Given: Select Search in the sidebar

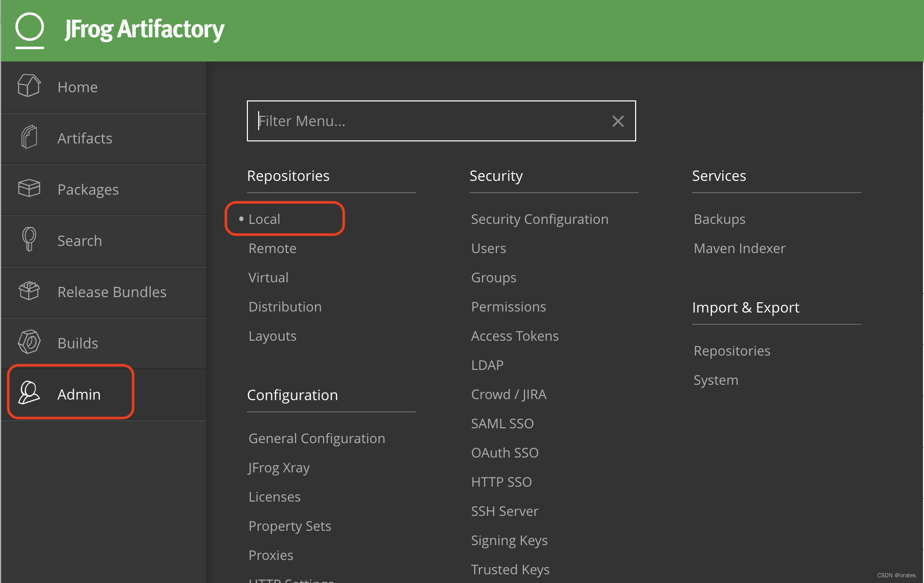Looking at the screenshot, I should [103, 241].
